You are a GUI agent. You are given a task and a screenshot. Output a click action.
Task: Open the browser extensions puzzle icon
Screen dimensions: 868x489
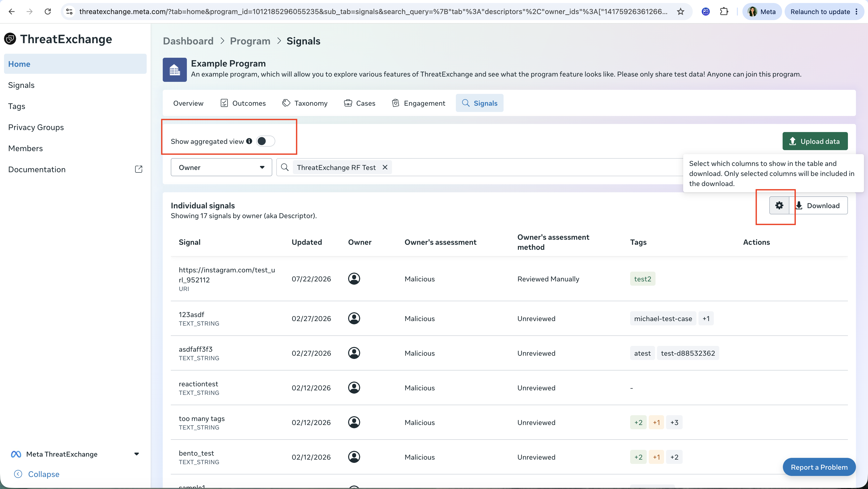[x=724, y=12]
